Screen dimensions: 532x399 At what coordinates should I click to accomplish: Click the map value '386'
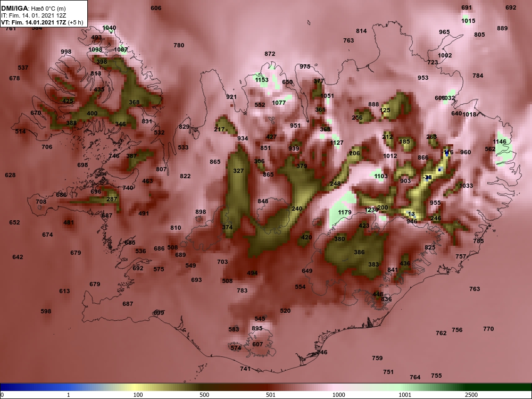pos(359,252)
